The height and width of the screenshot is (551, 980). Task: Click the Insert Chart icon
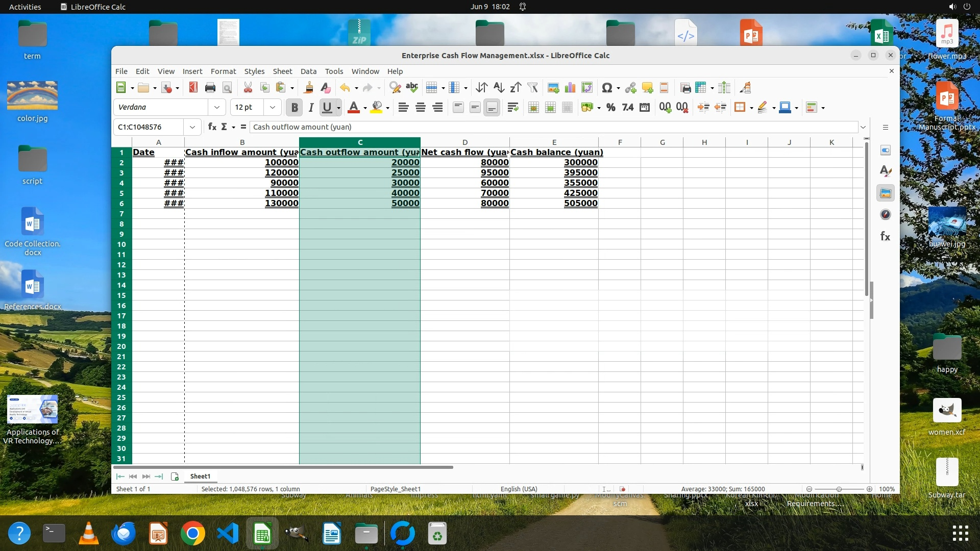(570, 88)
